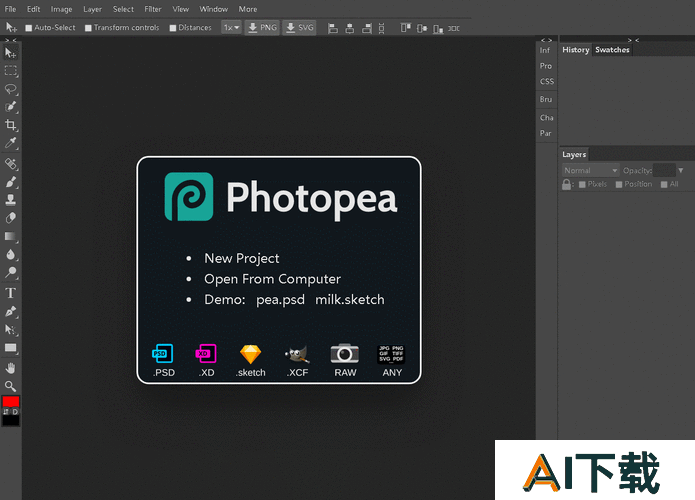
Task: Click the .sketch diamond icon
Action: pyautogui.click(x=250, y=354)
